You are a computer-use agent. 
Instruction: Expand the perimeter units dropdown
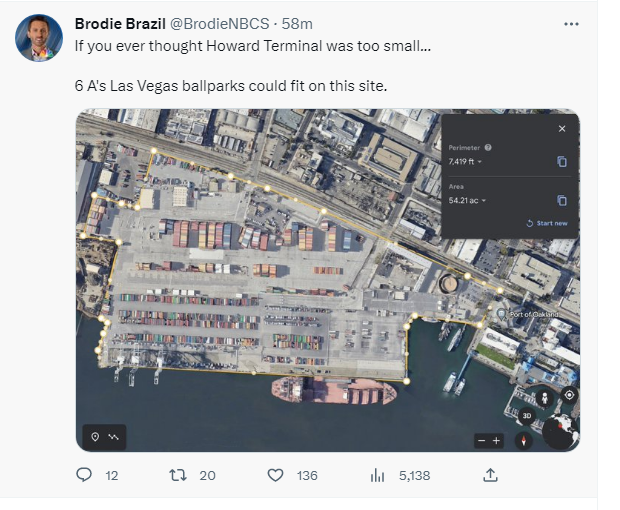[x=480, y=162]
